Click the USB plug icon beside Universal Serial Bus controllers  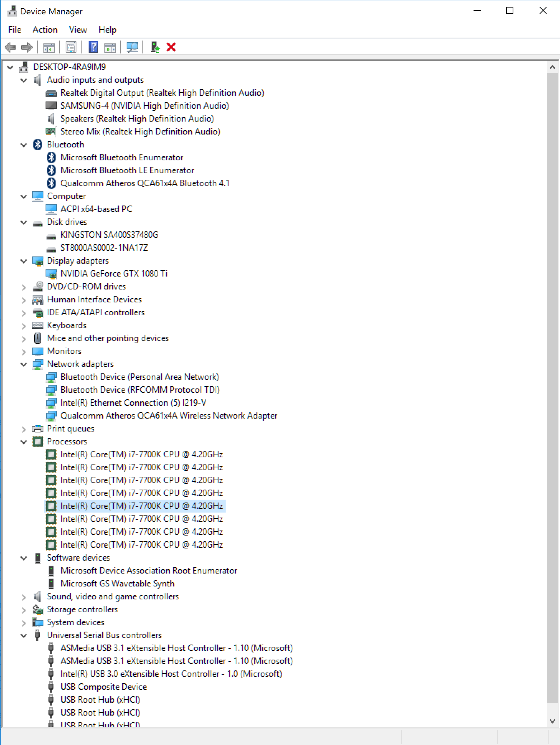tap(37, 635)
